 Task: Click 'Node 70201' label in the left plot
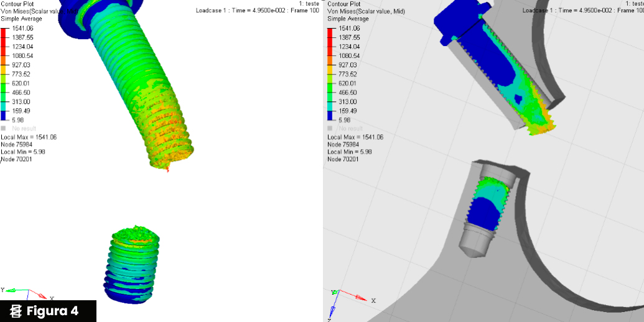(17, 159)
